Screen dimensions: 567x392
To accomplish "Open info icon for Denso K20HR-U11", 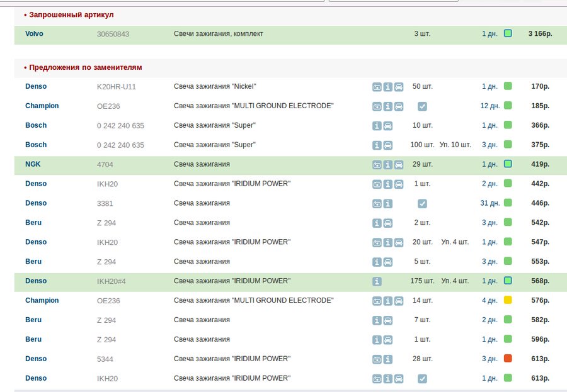I will pos(387,87).
